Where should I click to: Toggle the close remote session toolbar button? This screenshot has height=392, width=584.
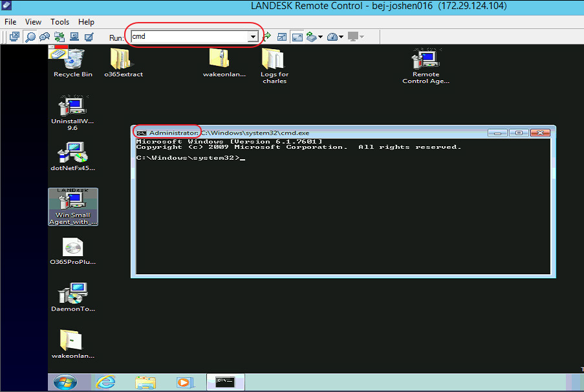[x=14, y=37]
